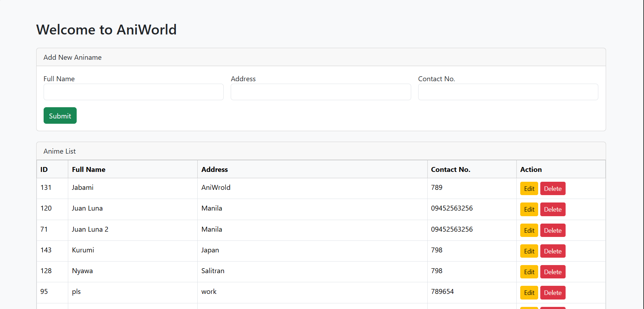Image resolution: width=644 pixels, height=309 pixels.
Task: Edit the Juan Luna 2 entry
Action: pos(529,230)
